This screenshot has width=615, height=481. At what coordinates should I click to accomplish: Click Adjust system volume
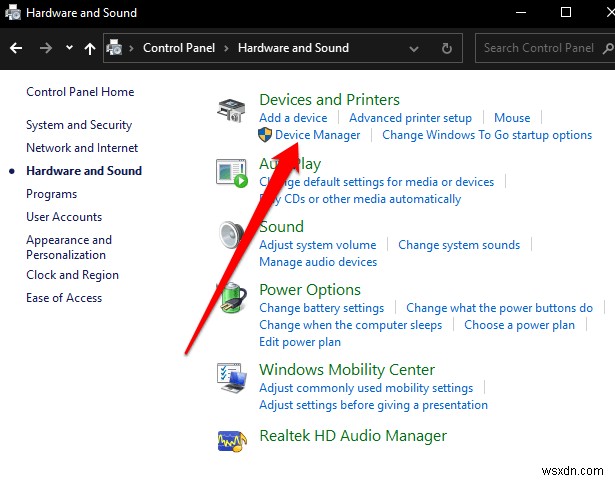point(317,245)
